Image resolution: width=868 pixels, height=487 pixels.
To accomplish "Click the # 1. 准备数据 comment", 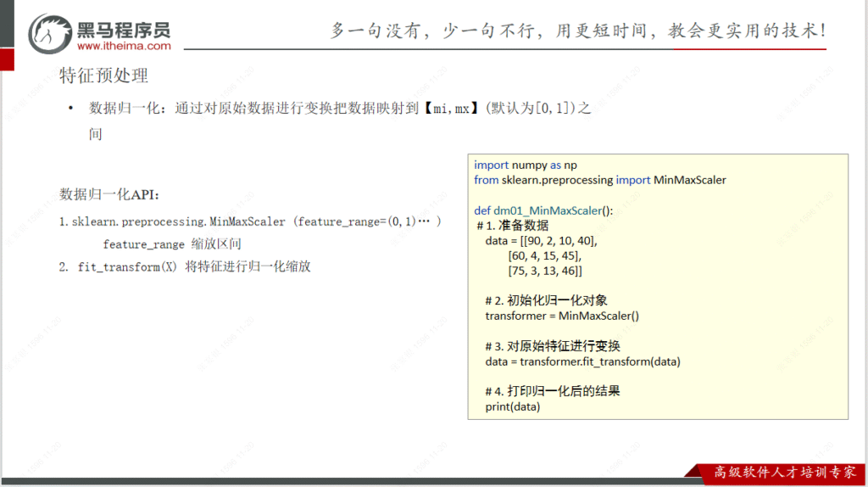I will click(x=513, y=226).
